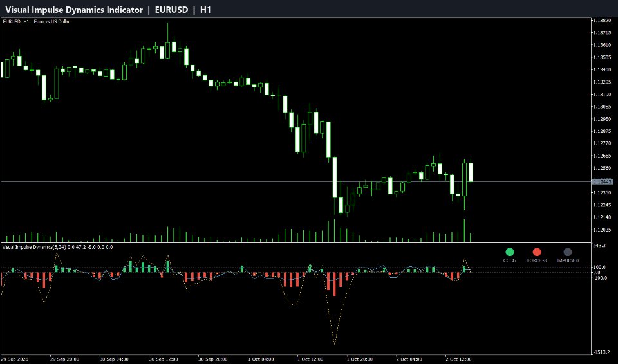The image size is (618, 364).
Task: Click the -100.0 indicator level label
Action: (599, 278)
